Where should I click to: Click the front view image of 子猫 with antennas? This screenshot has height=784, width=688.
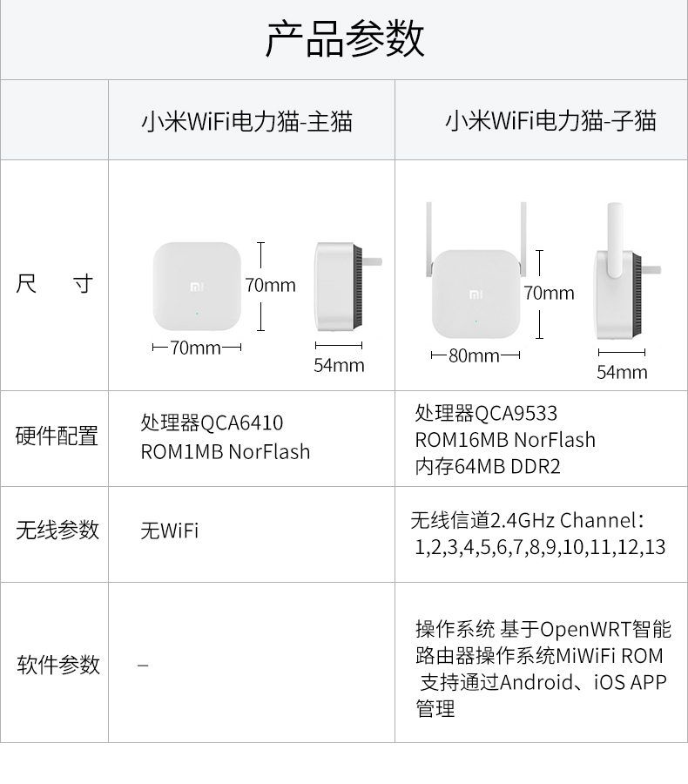click(x=476, y=271)
